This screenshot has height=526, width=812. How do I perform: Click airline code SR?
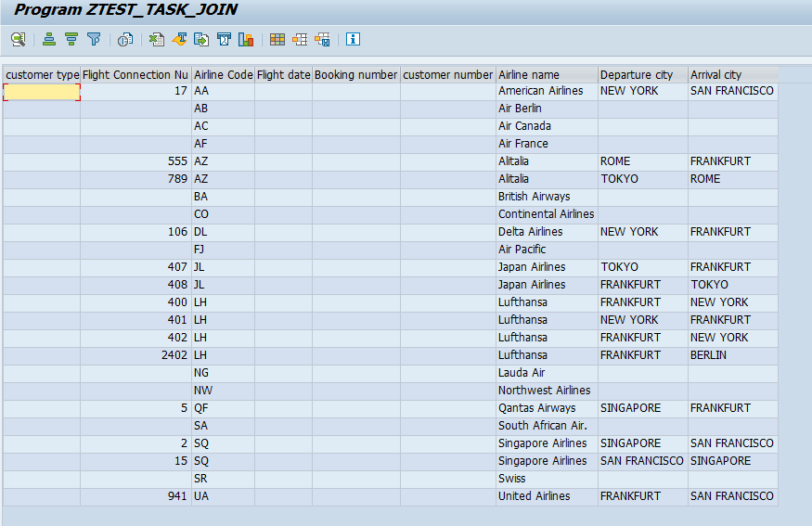coord(224,479)
